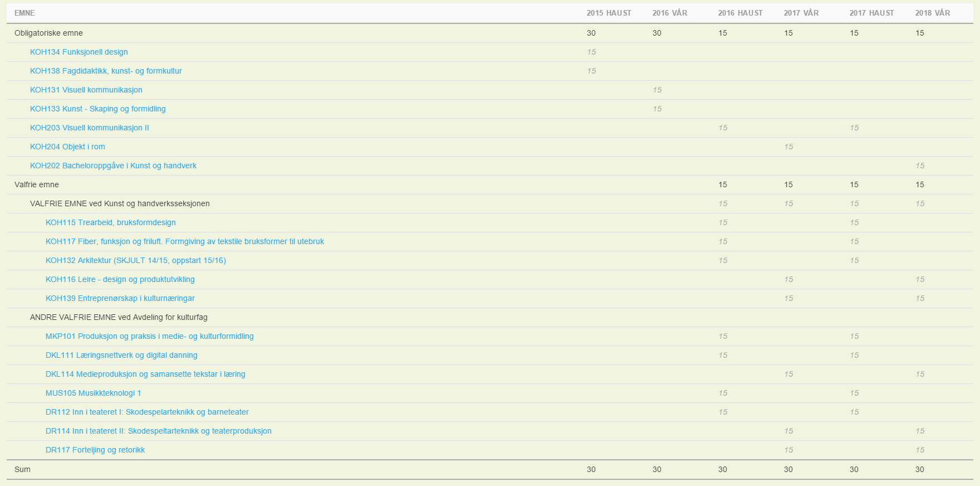The width and height of the screenshot is (980, 486).
Task: Open KOH139 Entreprenørskap i kulturnæringar link
Action: pos(120,298)
